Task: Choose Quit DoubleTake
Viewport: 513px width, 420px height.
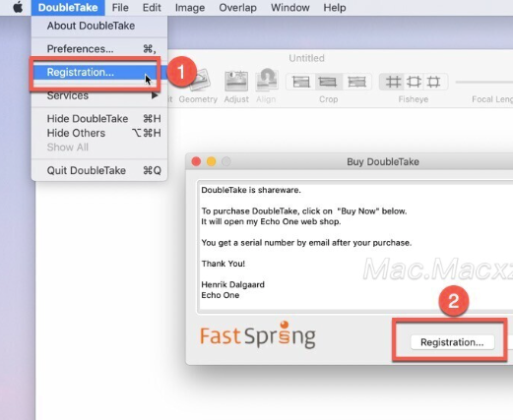Action: tap(99, 170)
